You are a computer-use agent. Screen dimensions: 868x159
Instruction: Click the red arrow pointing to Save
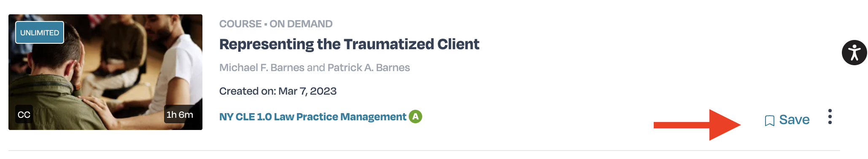pos(697,125)
